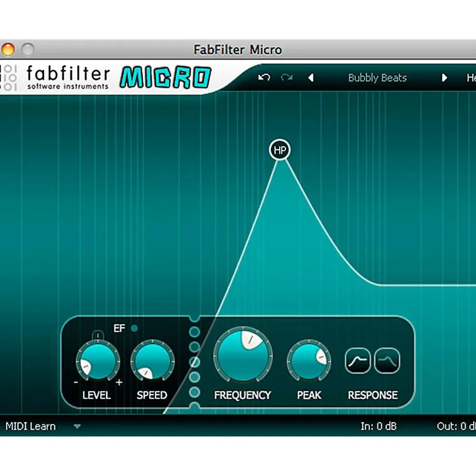The image size is (476, 476).
Task: Click the envelope follower LEVEL knob
Action: (x=98, y=361)
